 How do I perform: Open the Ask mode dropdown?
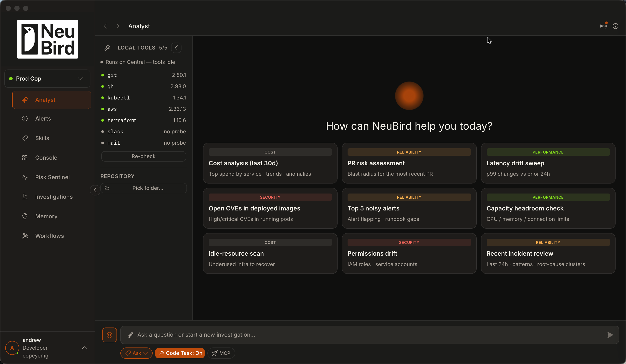click(x=136, y=353)
